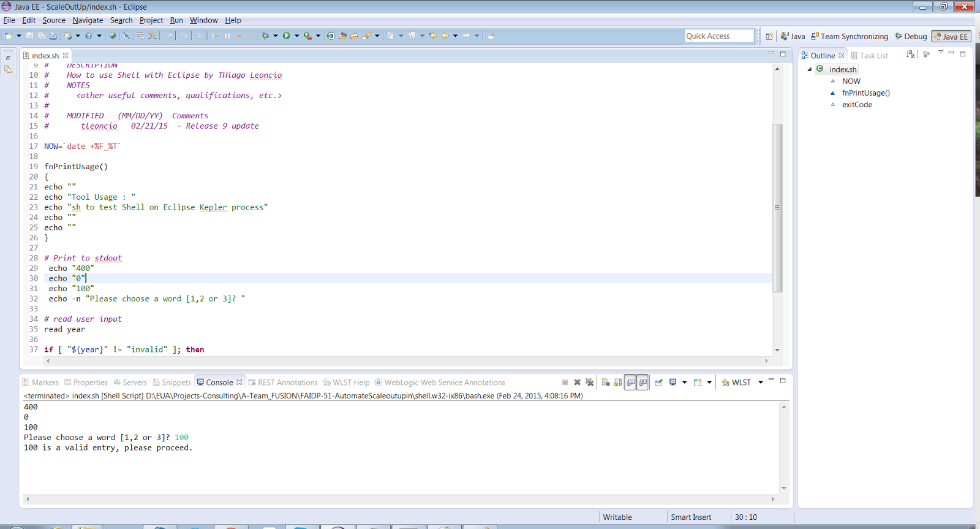Click the Open Console icon
The width and height of the screenshot is (980, 529).
[698, 382]
